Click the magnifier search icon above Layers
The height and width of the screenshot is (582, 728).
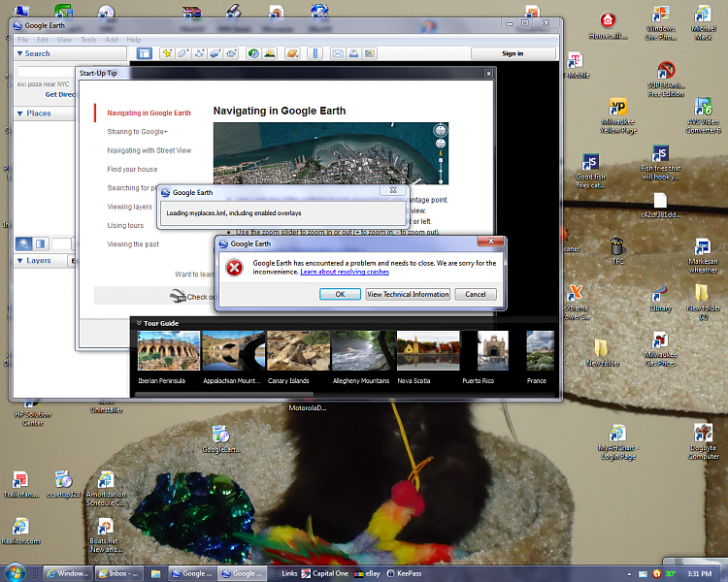pos(23,243)
